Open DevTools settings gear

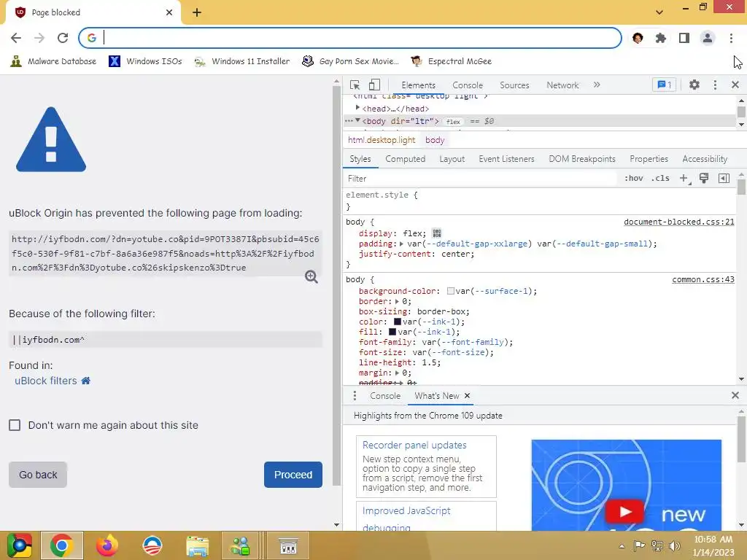point(694,85)
